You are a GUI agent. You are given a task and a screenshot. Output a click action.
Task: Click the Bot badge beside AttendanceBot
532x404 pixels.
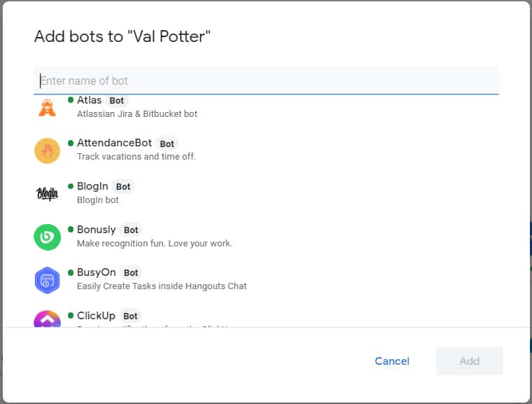(x=167, y=144)
